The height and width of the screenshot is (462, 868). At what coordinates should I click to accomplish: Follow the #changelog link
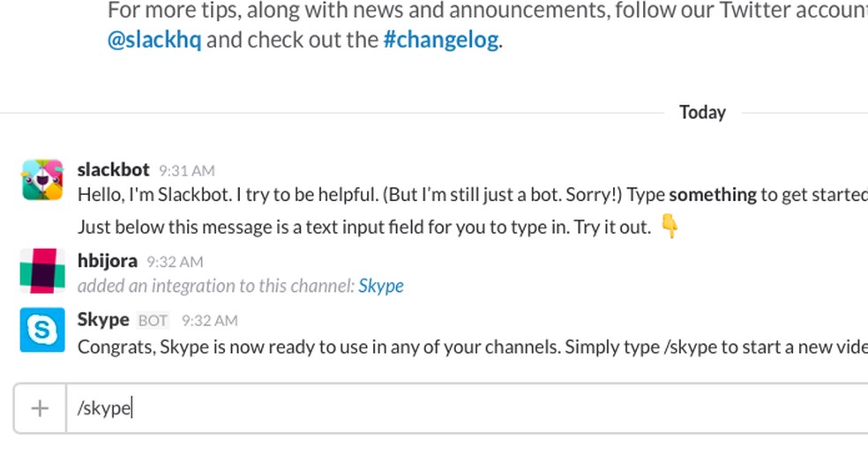tap(441, 41)
